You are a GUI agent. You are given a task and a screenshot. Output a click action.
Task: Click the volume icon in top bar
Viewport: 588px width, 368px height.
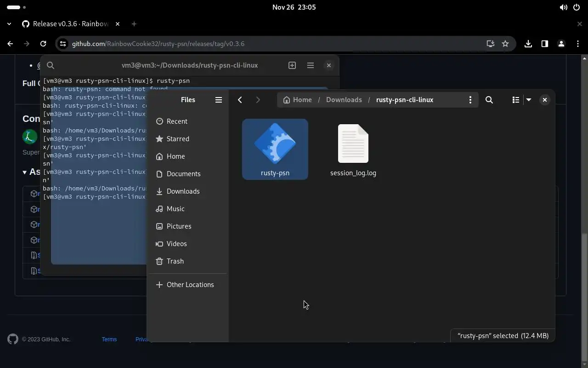click(x=563, y=7)
